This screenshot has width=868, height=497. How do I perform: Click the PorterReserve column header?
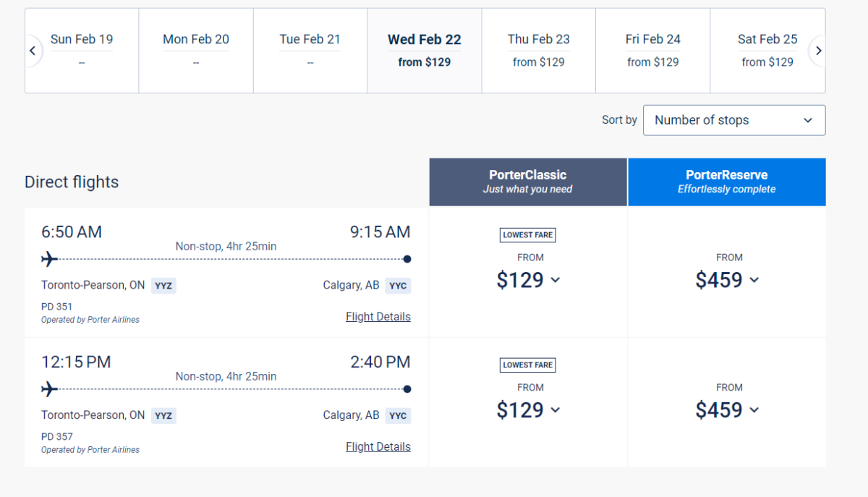click(726, 182)
